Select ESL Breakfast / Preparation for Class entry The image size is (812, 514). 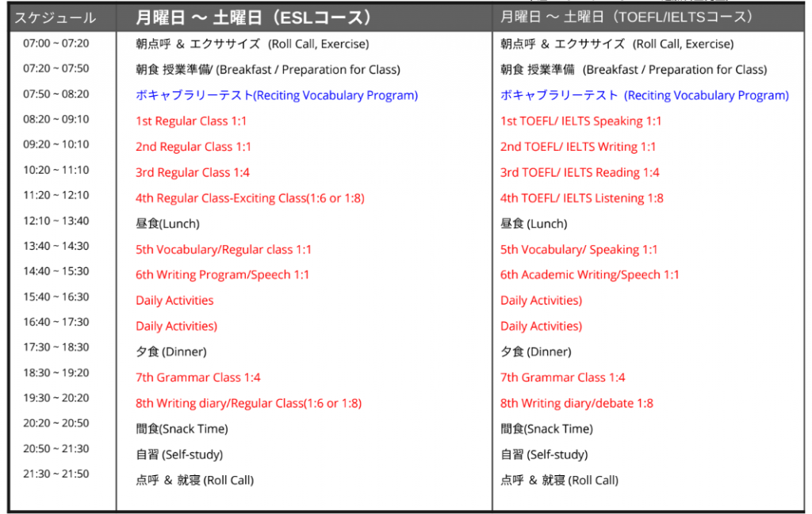pos(268,70)
